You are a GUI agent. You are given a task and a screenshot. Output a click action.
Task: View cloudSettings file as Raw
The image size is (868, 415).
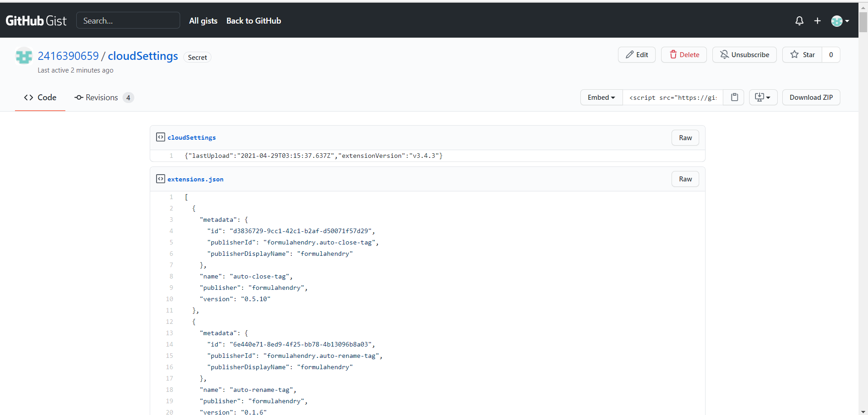pyautogui.click(x=685, y=138)
